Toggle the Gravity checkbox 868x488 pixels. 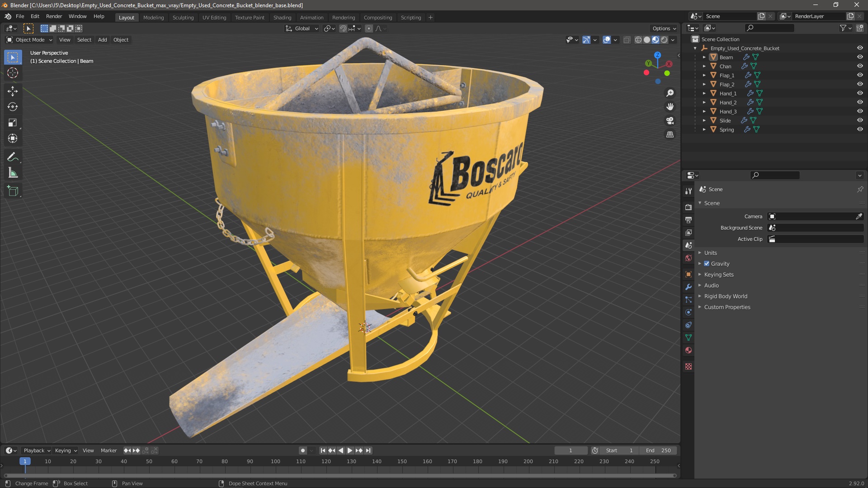click(707, 263)
